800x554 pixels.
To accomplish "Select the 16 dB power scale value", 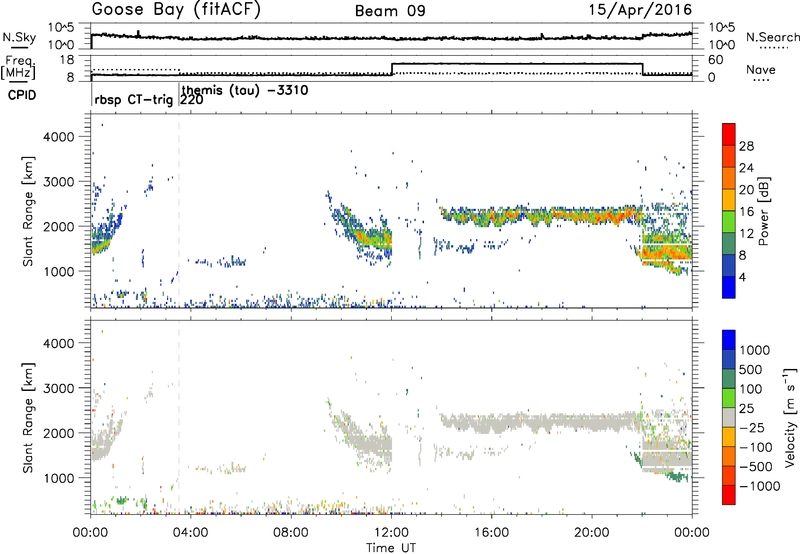I will coord(746,212).
